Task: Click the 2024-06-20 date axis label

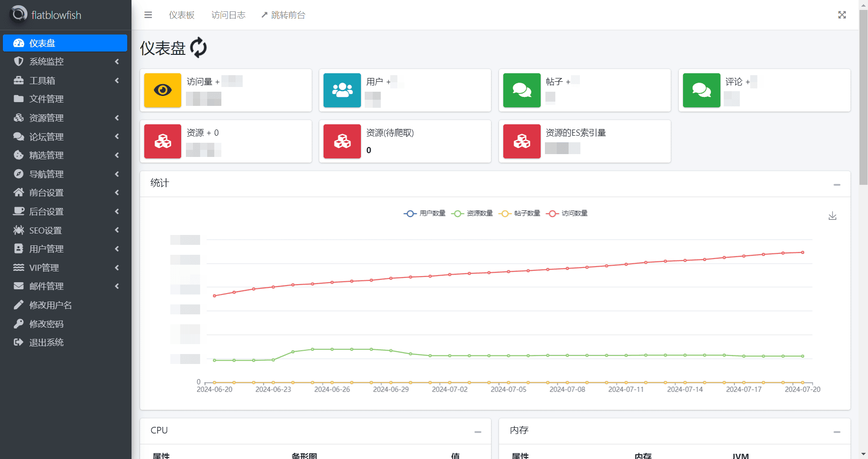Action: [215, 390]
